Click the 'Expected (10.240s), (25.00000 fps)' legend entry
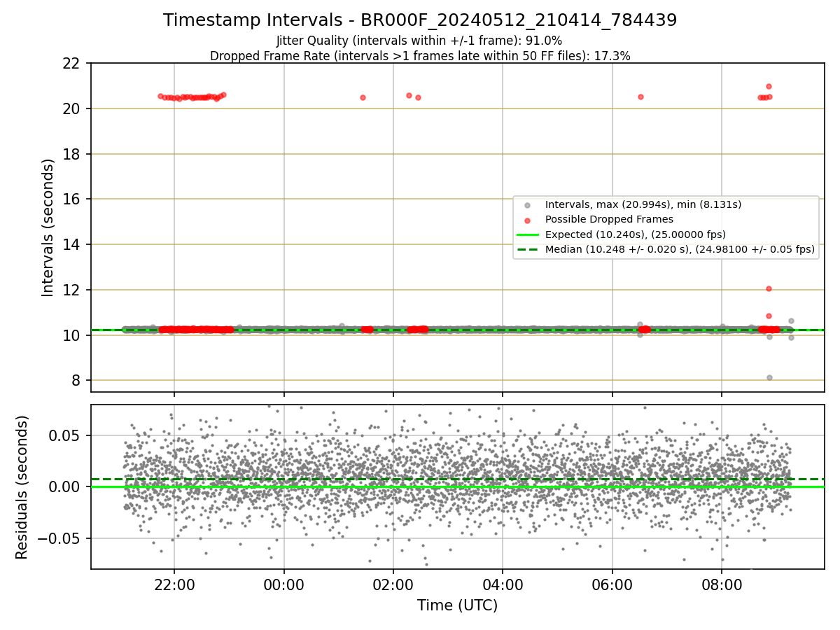 [636, 234]
